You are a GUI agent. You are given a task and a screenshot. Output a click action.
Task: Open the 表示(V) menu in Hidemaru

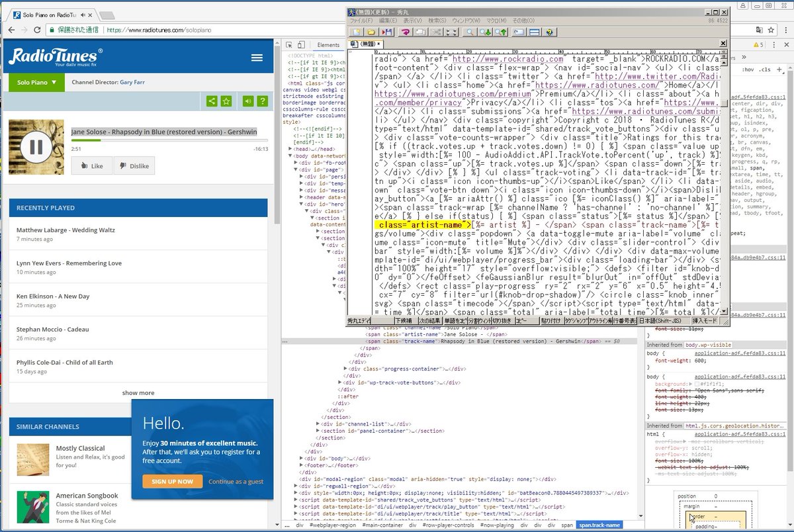(x=412, y=21)
